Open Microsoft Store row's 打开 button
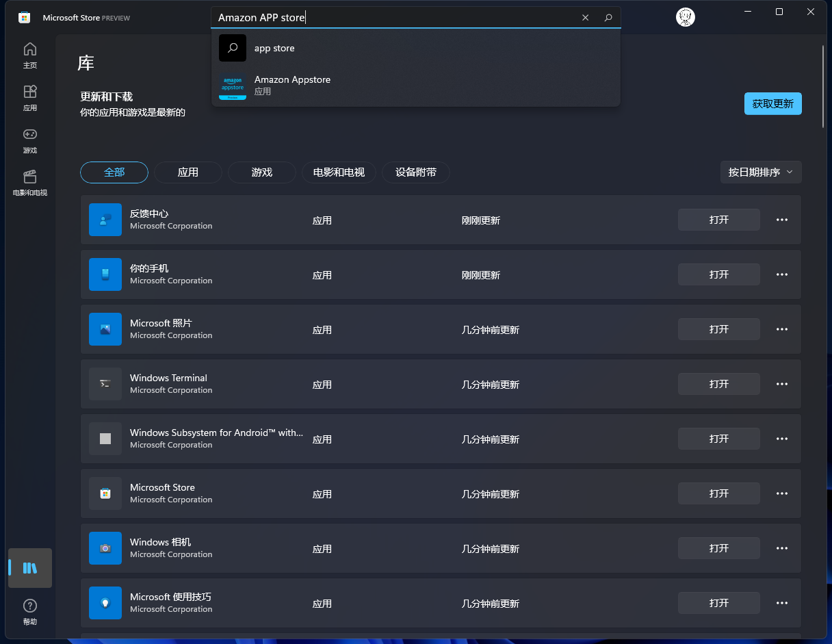 tap(719, 493)
